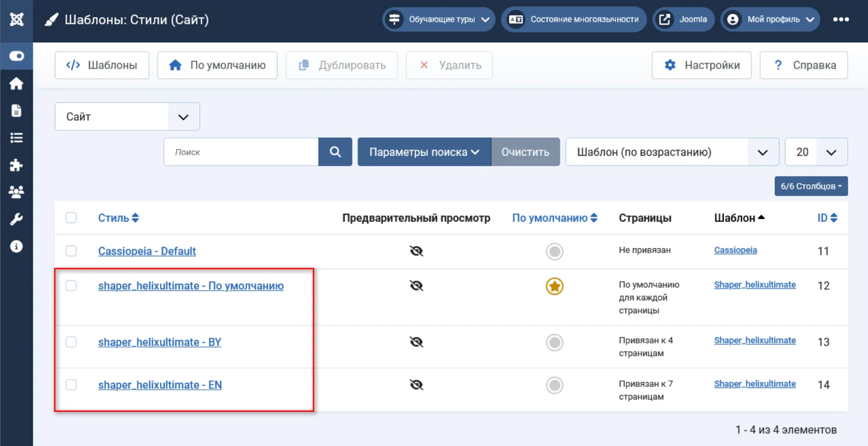Open the Шаблон (по возрастанию) sort dropdown

pyautogui.click(x=672, y=152)
